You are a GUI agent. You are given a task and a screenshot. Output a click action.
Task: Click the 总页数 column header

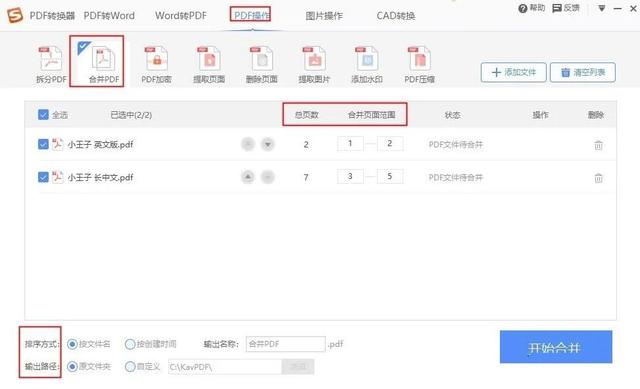click(307, 115)
